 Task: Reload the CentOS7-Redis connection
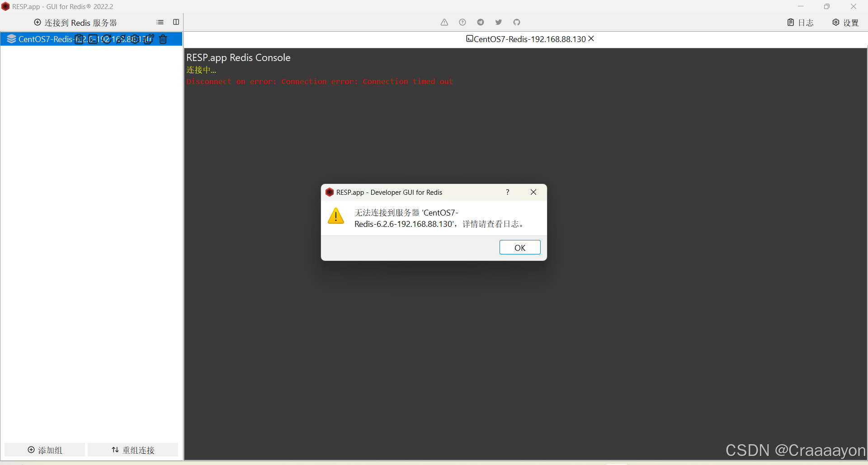pyautogui.click(x=106, y=39)
